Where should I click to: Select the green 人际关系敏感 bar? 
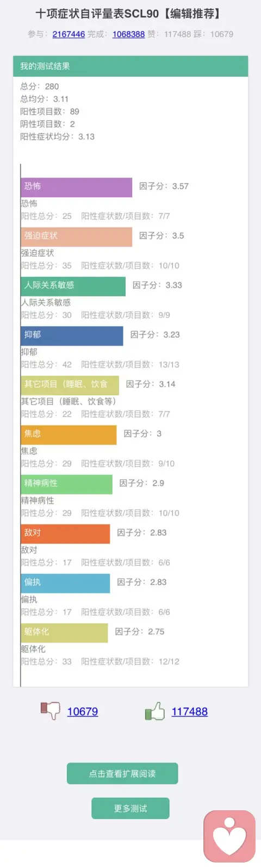pos(73,286)
